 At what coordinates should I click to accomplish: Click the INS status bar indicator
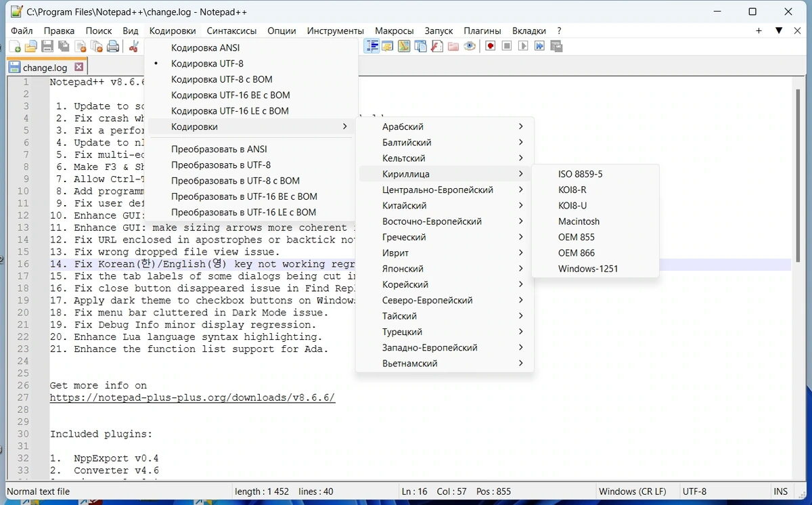pos(781,491)
